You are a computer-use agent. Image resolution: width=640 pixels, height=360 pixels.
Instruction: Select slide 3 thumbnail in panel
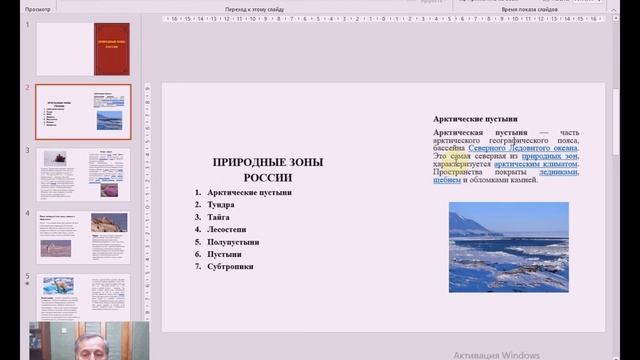[x=83, y=175]
